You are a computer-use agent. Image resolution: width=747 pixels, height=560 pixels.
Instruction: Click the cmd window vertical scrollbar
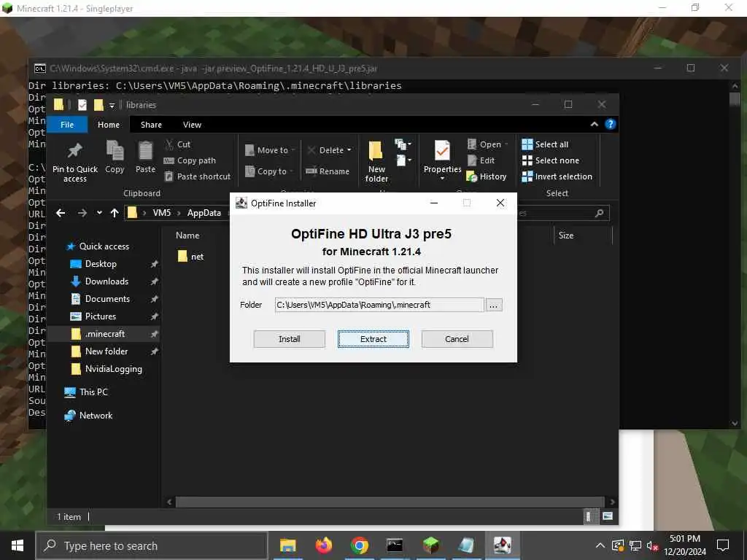(734, 99)
